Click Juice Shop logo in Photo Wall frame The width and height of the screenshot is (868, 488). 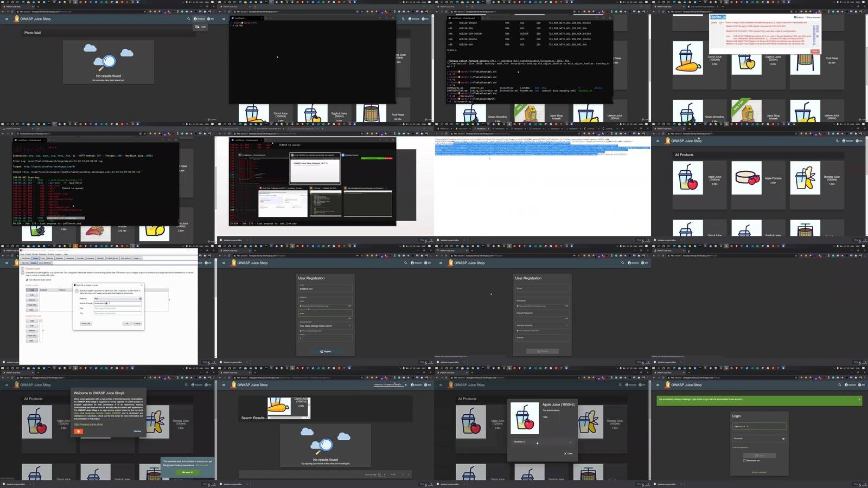(16, 19)
